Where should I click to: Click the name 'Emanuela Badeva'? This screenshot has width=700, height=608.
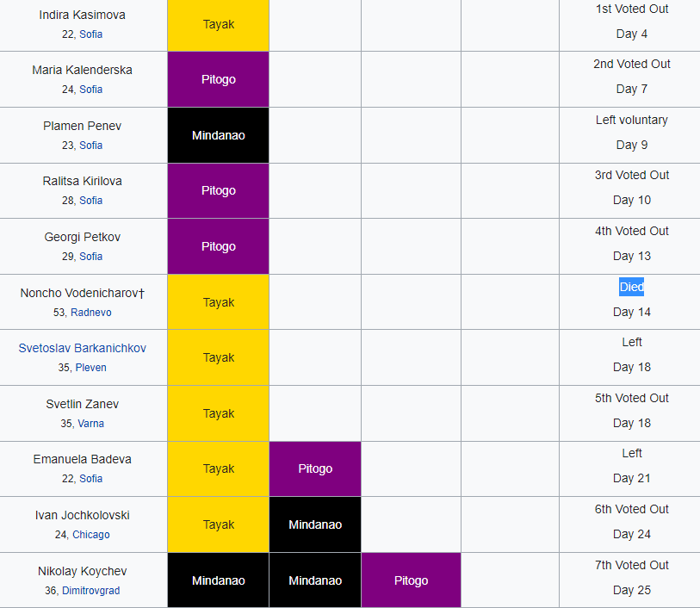pos(82,459)
